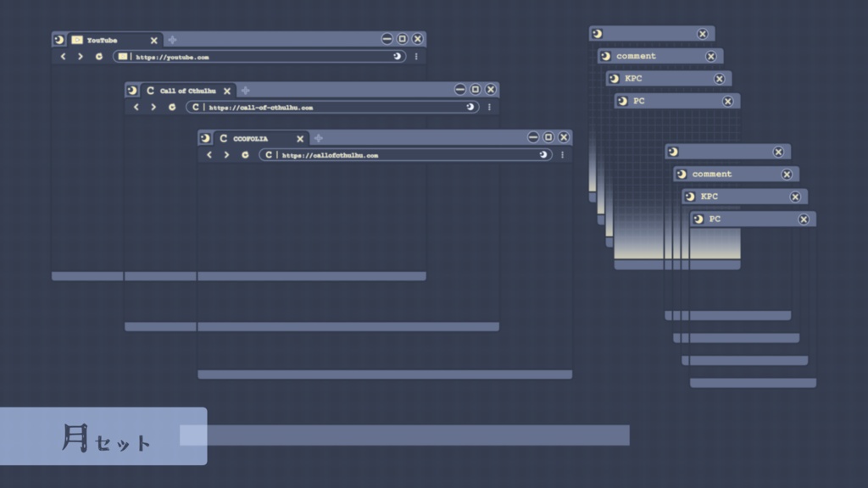
Task: Go forward in the Call of Cthulhu window
Action: click(153, 107)
